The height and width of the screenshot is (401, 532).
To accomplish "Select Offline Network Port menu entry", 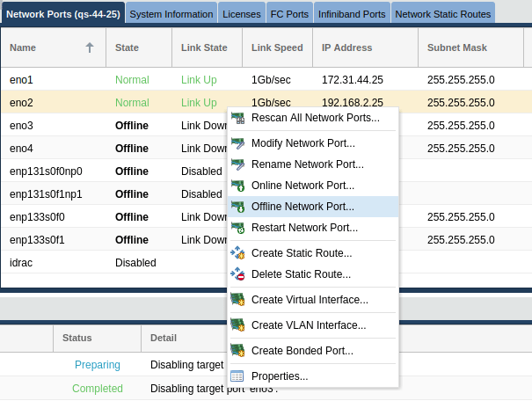I will click(302, 207).
